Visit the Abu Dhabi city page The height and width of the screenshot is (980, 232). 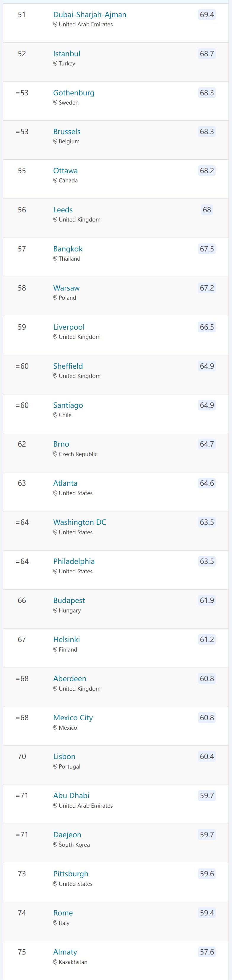[71, 796]
